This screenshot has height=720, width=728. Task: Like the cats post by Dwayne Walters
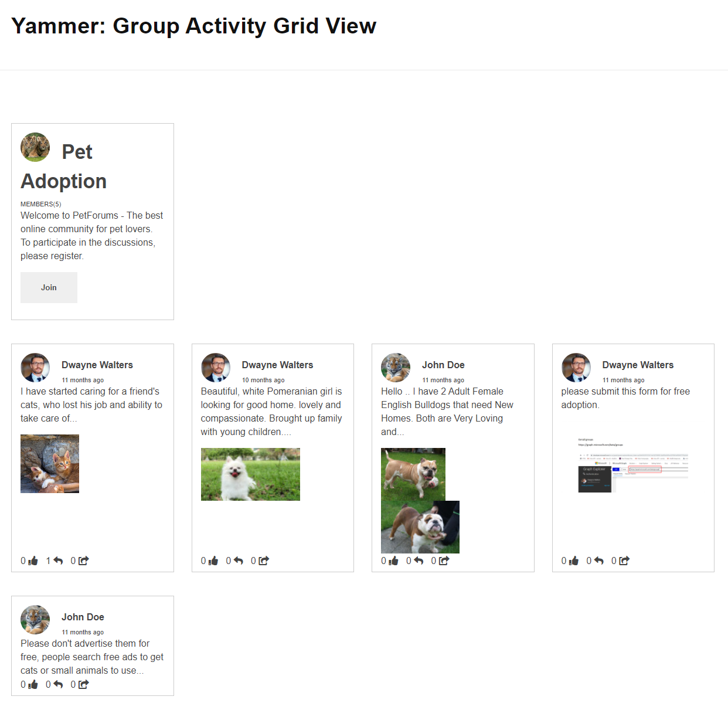pyautogui.click(x=33, y=561)
